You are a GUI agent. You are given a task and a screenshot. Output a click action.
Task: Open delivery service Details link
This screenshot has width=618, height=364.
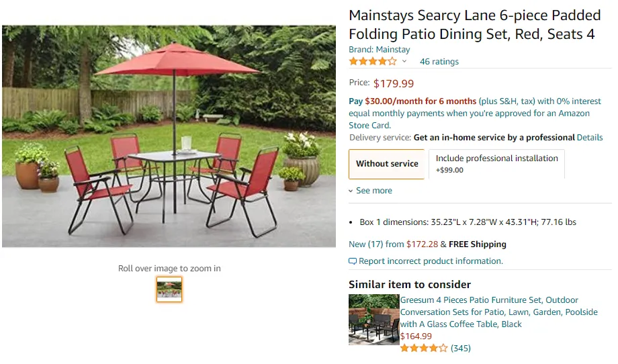coord(590,138)
